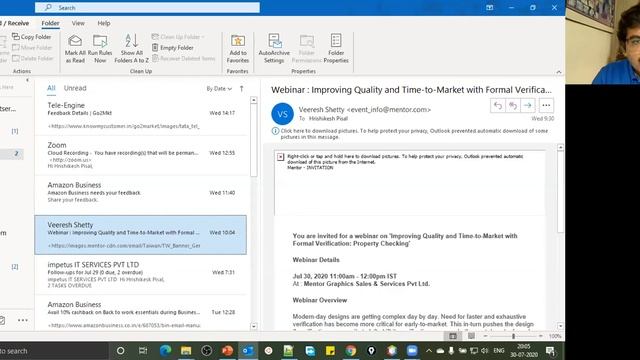Open Amazon Business cashback email from Tue 12:28

pyautogui.click(x=141, y=313)
